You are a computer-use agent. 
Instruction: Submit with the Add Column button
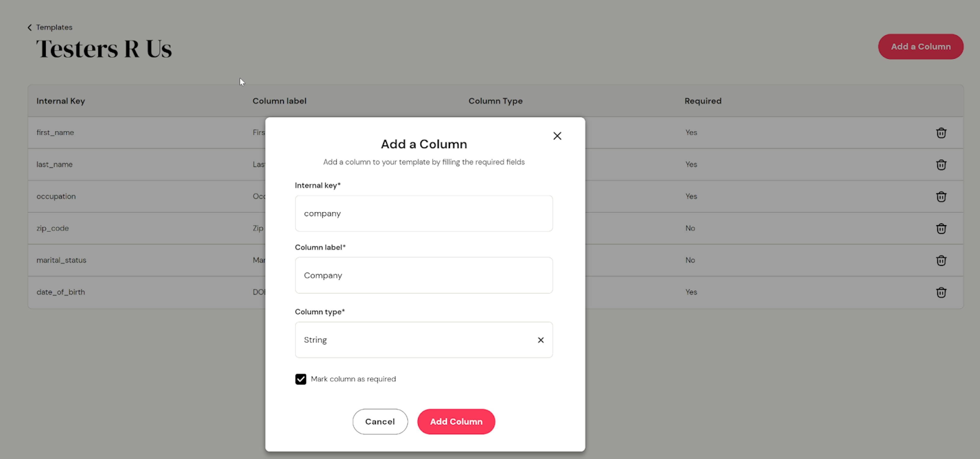[x=456, y=422]
